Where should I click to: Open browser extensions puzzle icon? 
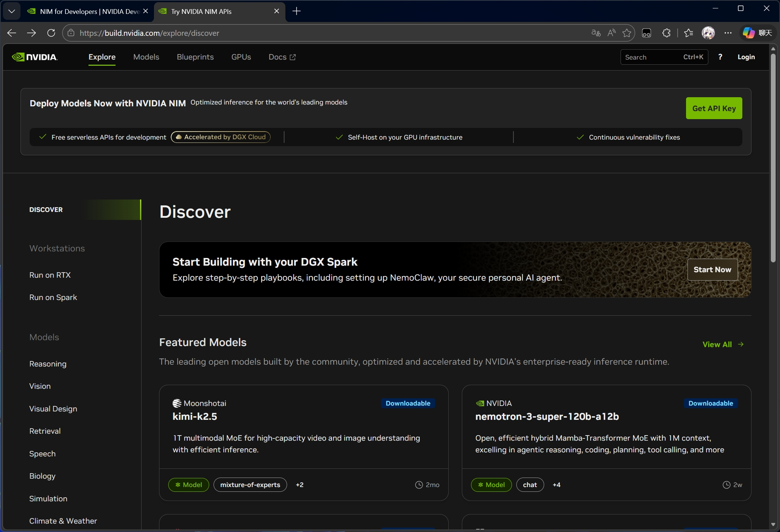[x=666, y=33]
